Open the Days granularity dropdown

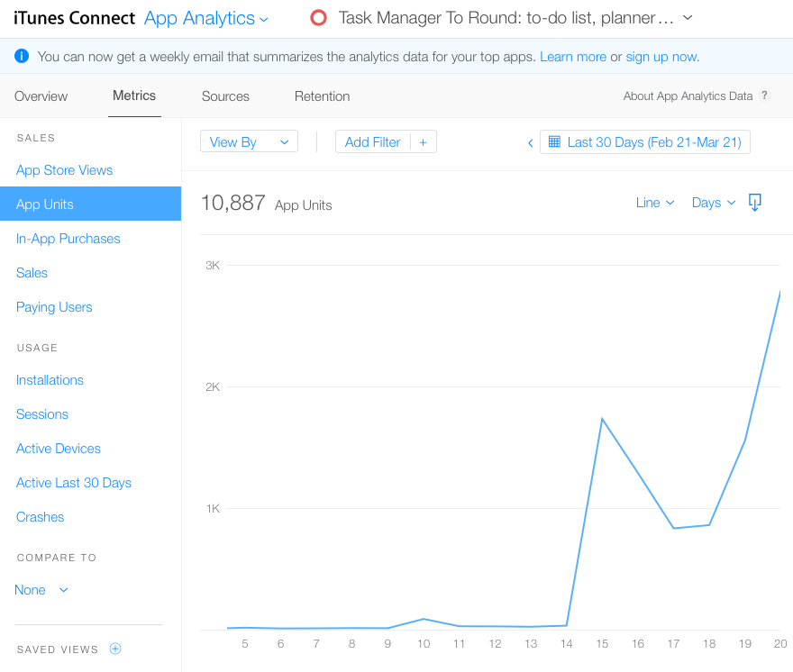click(x=713, y=203)
